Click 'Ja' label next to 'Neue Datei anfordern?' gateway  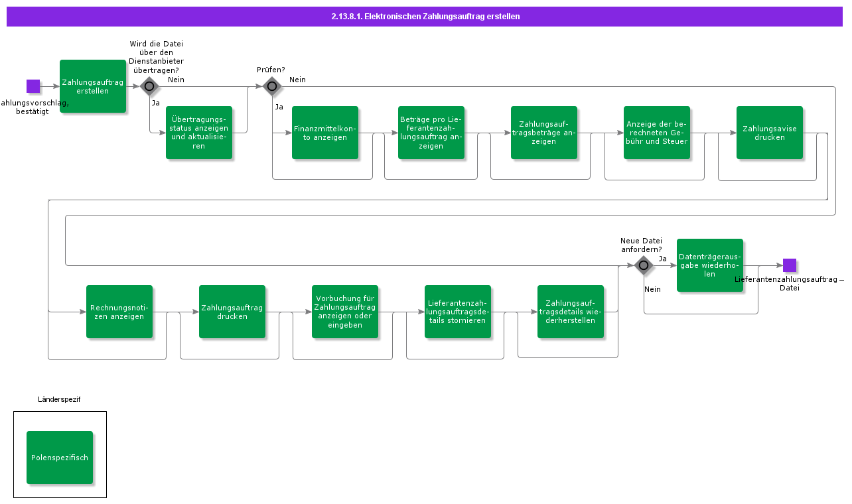pyautogui.click(x=662, y=259)
